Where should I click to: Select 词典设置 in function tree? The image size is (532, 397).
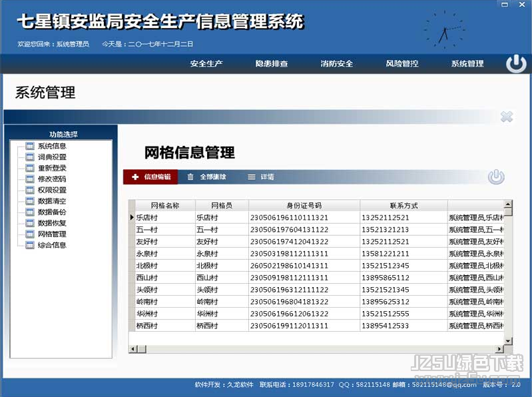coord(52,157)
